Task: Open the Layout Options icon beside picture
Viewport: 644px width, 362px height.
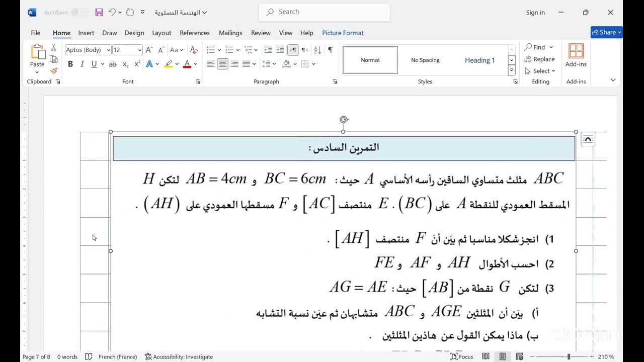Action: coord(588,139)
